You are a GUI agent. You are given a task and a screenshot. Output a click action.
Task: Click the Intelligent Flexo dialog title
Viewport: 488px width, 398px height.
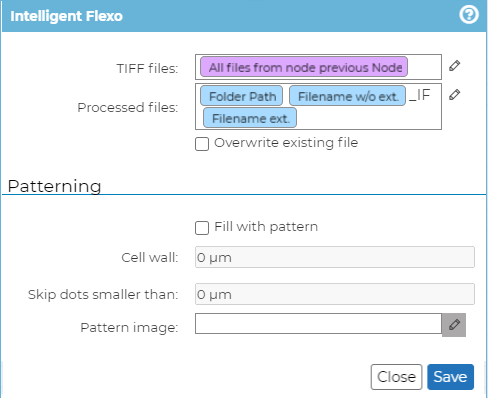point(66,16)
